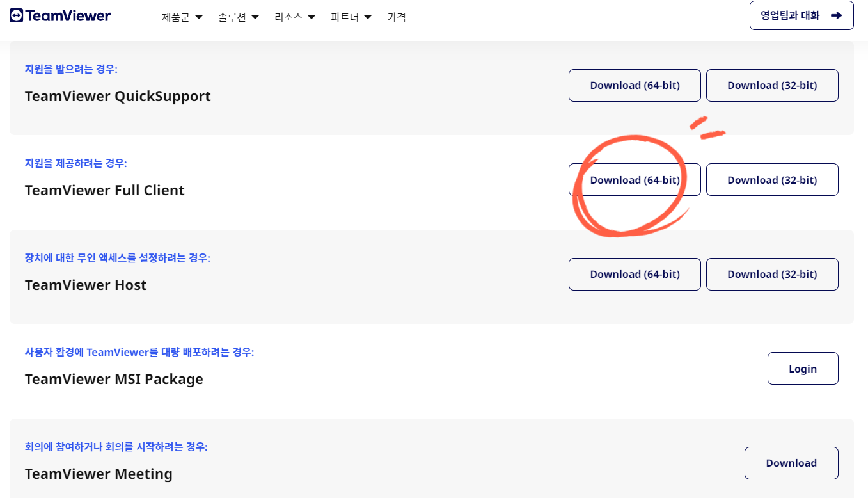This screenshot has width=868, height=498.
Task: Click the 회의에 참여하거나 회의를 시작하려는 경우 label
Action: pyautogui.click(x=116, y=447)
